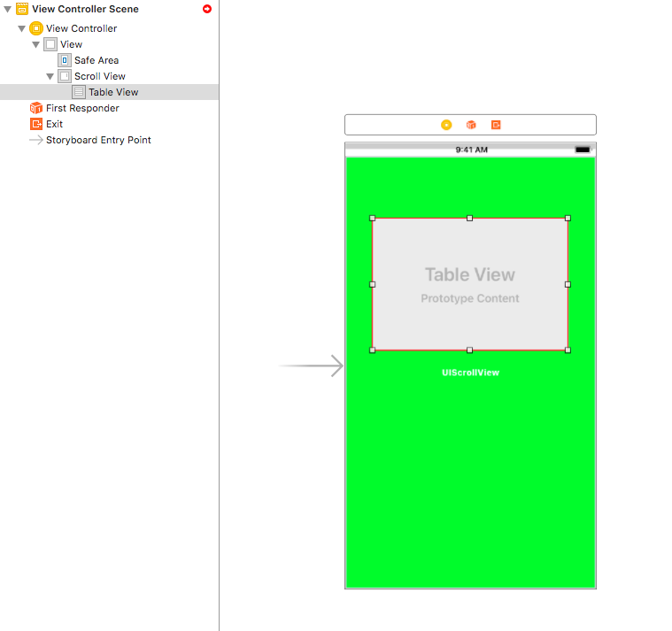
Task: Select the Table View row in outline
Action: click(x=113, y=92)
